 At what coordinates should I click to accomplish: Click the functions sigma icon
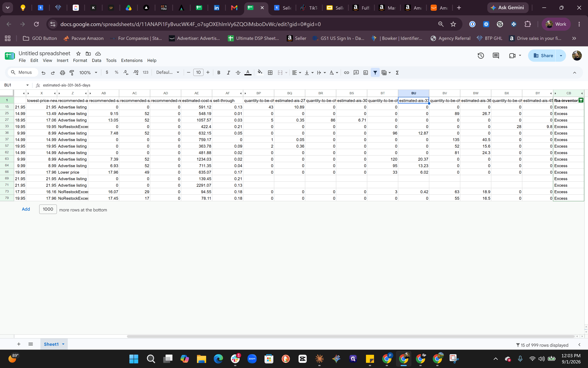point(397,72)
